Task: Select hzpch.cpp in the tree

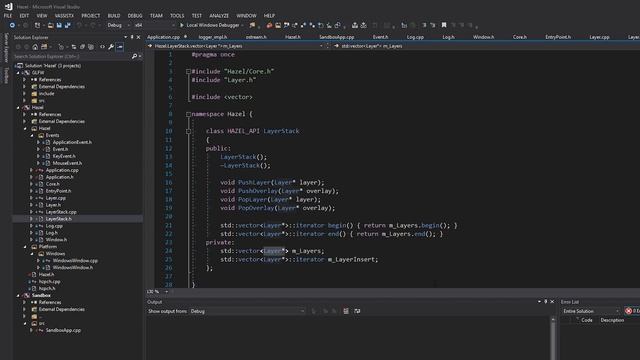Action: (x=49, y=282)
